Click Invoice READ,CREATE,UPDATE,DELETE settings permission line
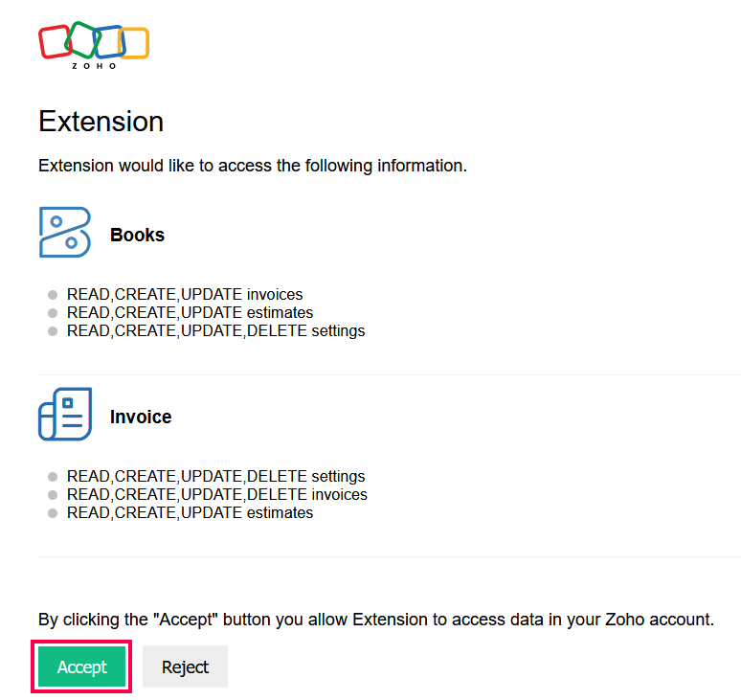The image size is (741, 700). (215, 476)
